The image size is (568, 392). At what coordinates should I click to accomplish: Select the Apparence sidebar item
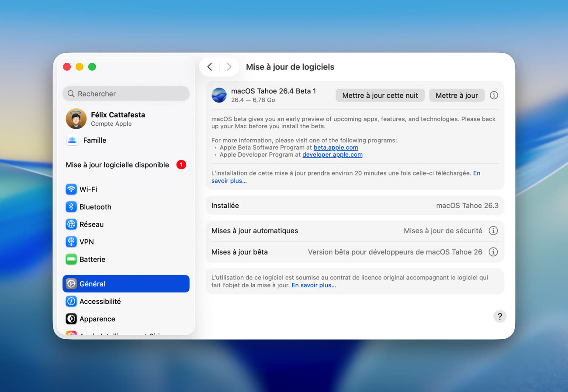[x=97, y=319]
